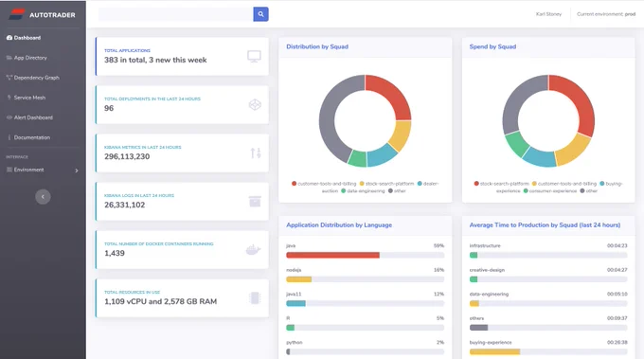The width and height of the screenshot is (644, 359).
Task: Click the deployments icon on the 96 card
Action: click(255, 105)
